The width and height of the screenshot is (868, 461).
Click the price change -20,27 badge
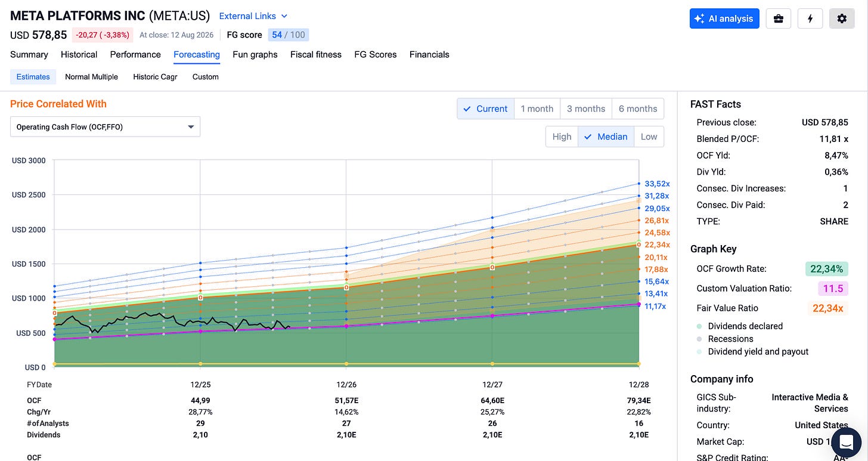coord(103,35)
